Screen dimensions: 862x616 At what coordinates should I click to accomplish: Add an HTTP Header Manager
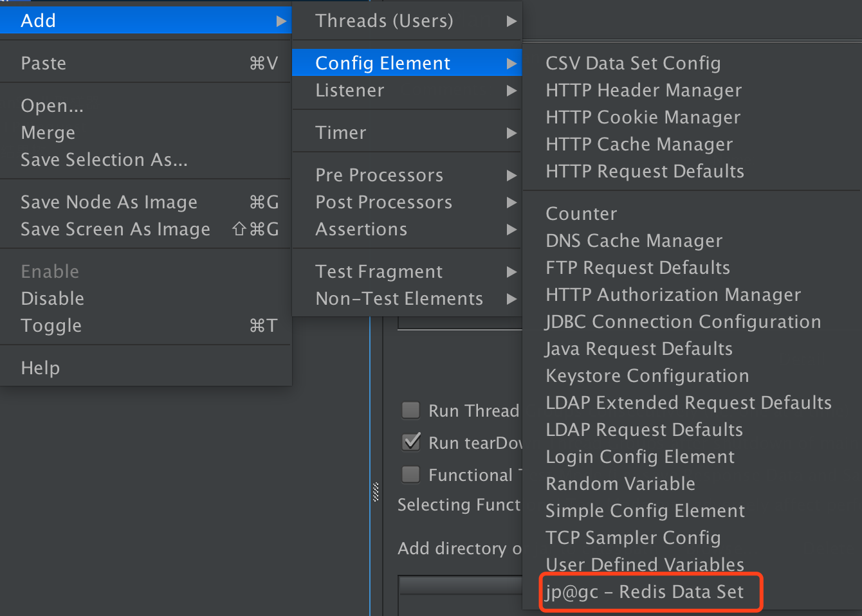[x=643, y=90]
